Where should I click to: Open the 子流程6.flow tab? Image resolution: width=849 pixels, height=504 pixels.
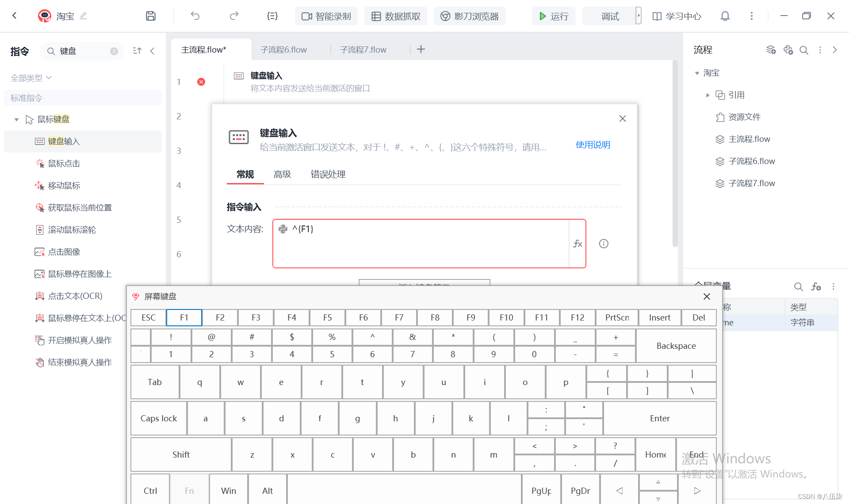pos(283,50)
